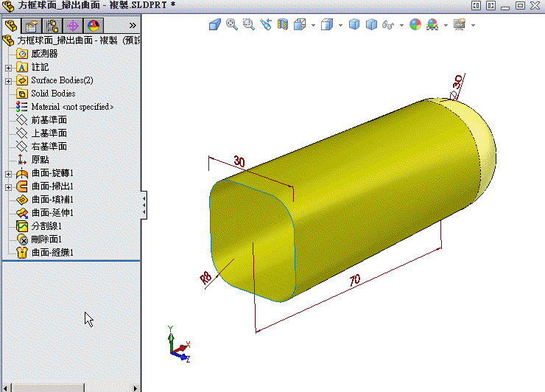Click the Display Style icon
545x392 pixels.
tap(327, 24)
